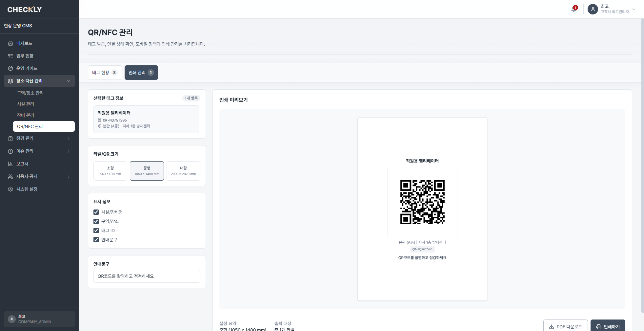Click the COMPANY_ADMIN role label

[x=35, y=322]
